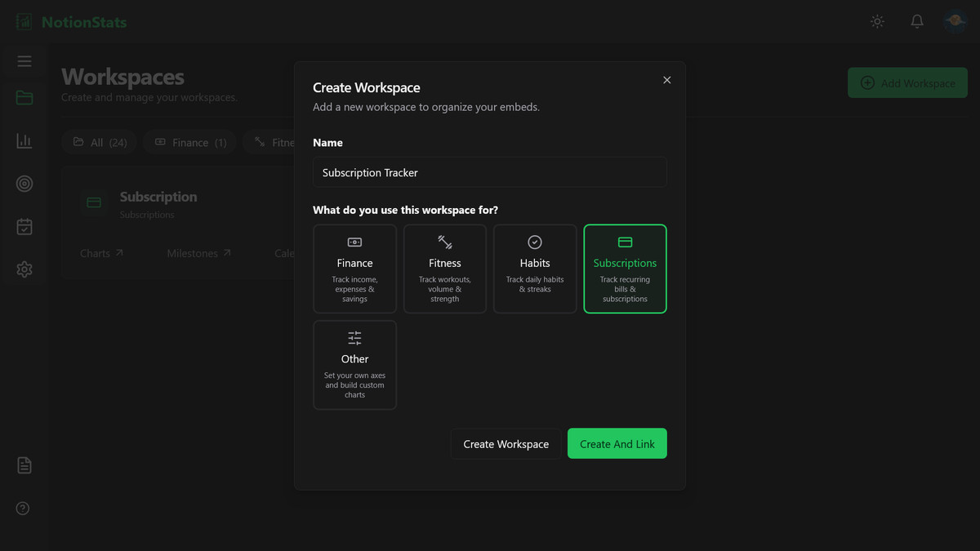Open the Milestones target sidebar icon
Screen dimensions: 980x551
click(x=24, y=184)
